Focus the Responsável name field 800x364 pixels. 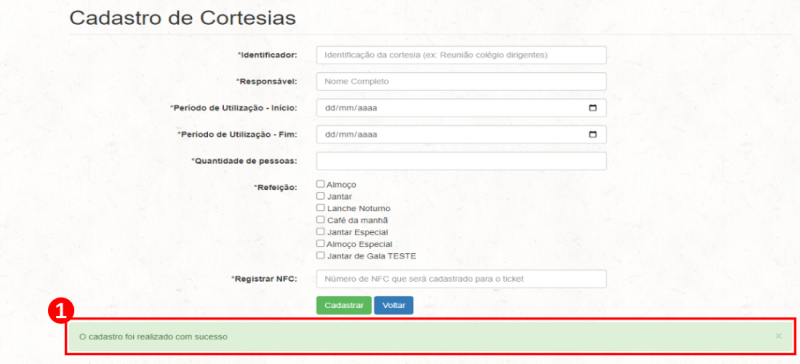pyautogui.click(x=461, y=81)
